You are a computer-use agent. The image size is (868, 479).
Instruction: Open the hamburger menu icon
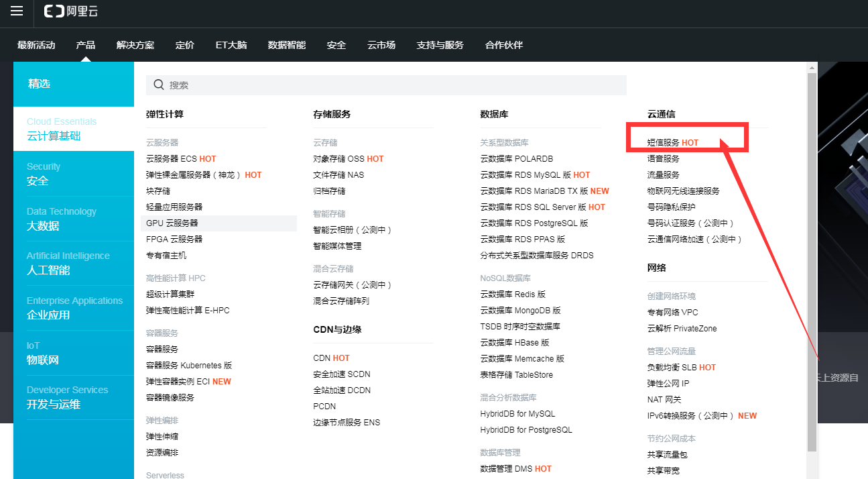click(x=17, y=11)
